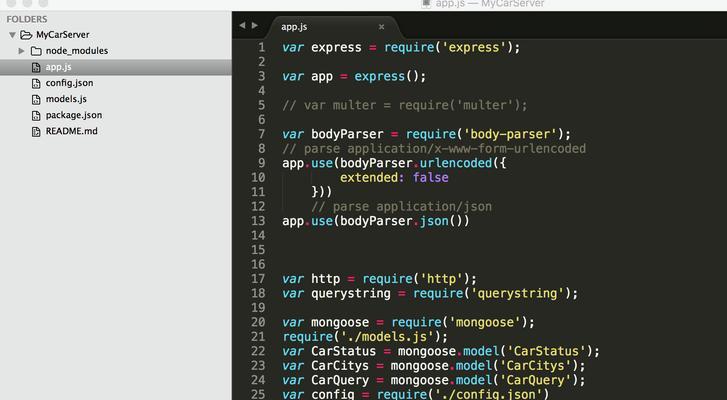Click 'mongoose' string on line 20
The image size is (727, 400).
click(485, 322)
